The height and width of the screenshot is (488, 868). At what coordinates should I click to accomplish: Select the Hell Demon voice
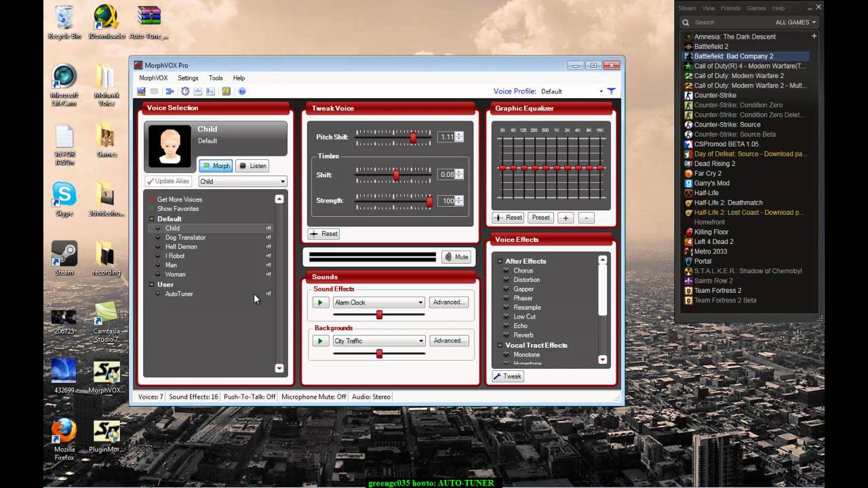tap(181, 247)
